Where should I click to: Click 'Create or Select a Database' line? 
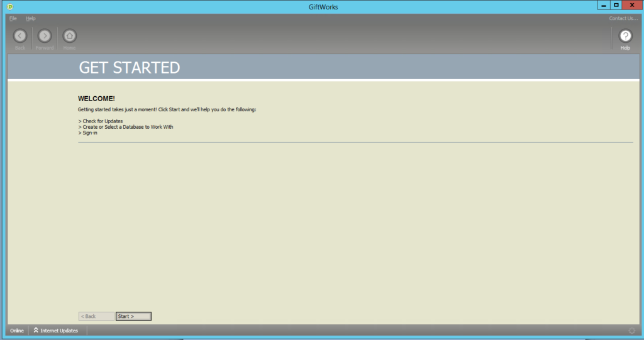point(126,127)
